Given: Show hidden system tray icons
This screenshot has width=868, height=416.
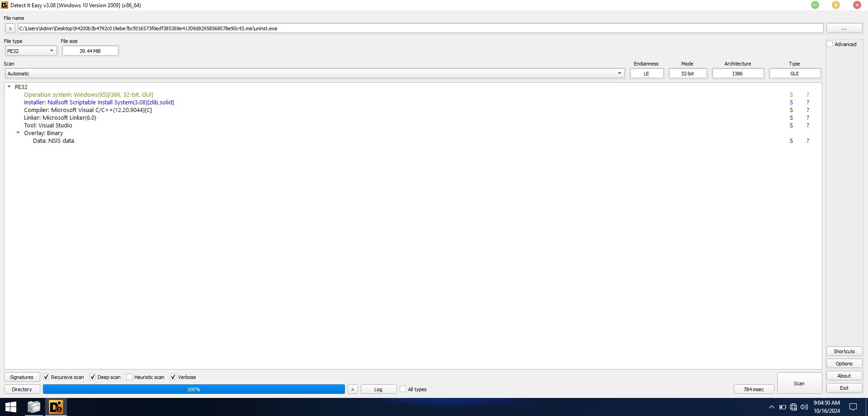Looking at the screenshot, I should tap(771, 407).
